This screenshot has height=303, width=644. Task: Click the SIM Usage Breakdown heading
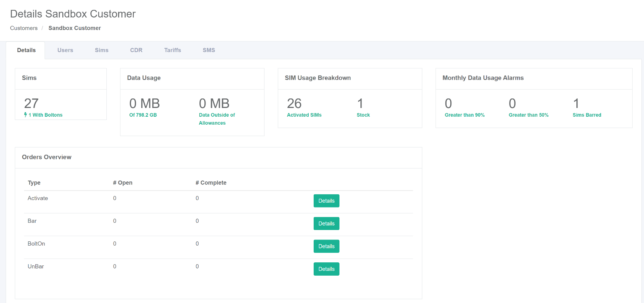[x=318, y=78]
